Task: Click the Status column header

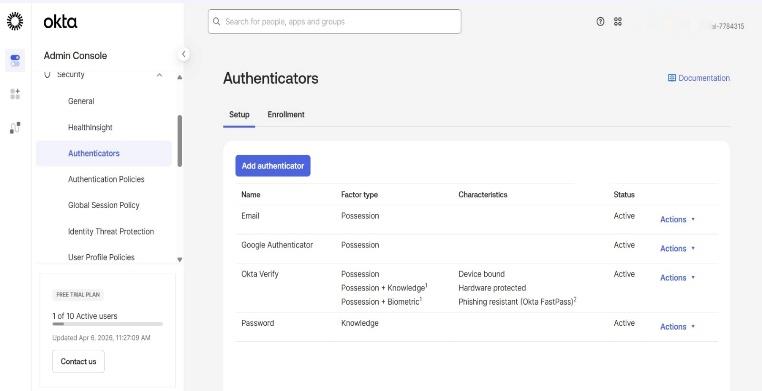Action: pyautogui.click(x=624, y=194)
